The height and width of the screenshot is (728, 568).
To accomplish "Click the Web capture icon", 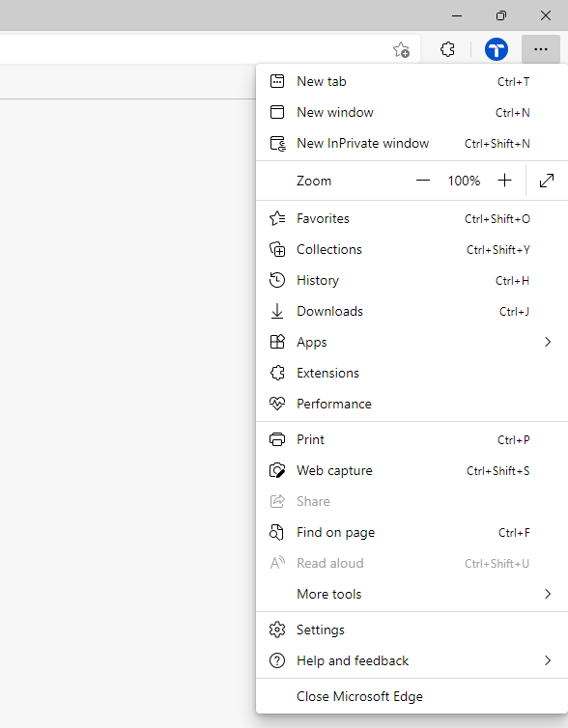I will pyautogui.click(x=277, y=470).
